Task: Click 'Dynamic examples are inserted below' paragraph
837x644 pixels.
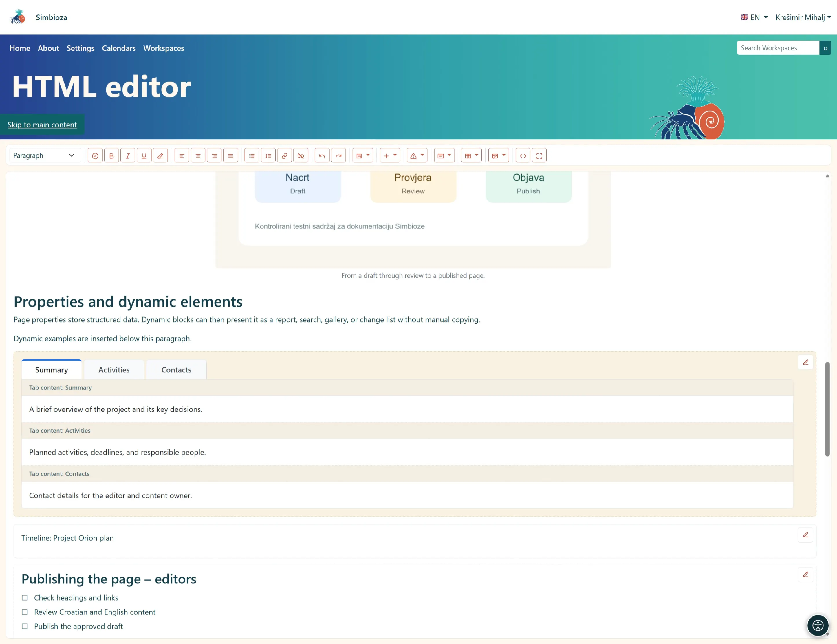Action: [102, 339]
